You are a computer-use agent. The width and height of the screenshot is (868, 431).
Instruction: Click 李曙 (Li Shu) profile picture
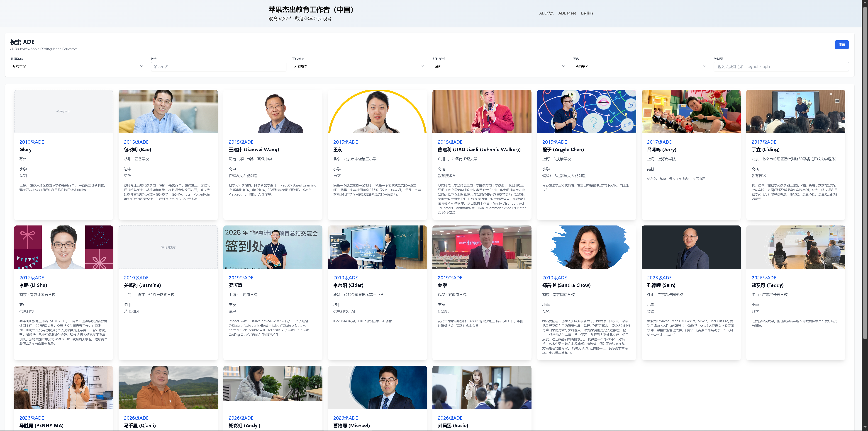[63, 247]
